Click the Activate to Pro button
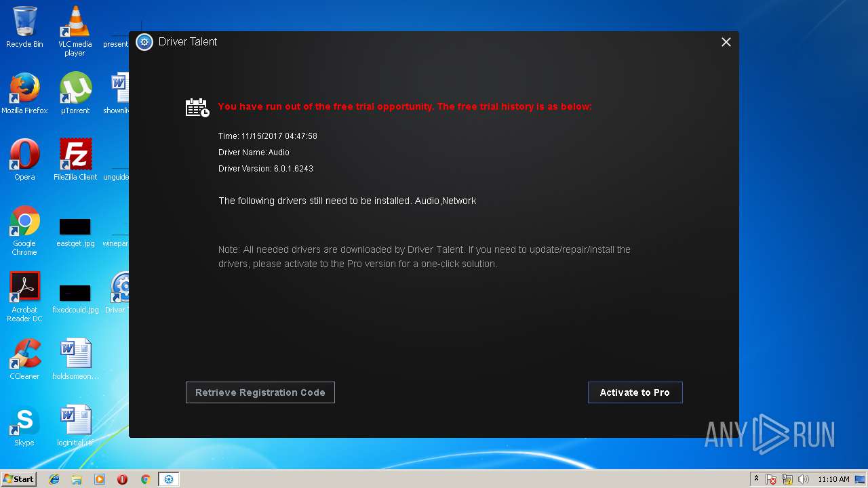The height and width of the screenshot is (488, 868). click(x=635, y=392)
